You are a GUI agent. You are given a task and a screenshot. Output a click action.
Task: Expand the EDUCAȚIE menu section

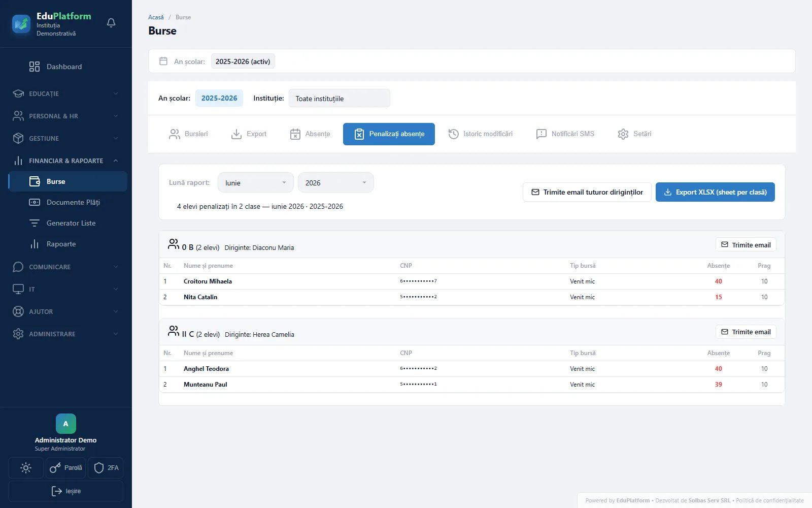pos(66,93)
